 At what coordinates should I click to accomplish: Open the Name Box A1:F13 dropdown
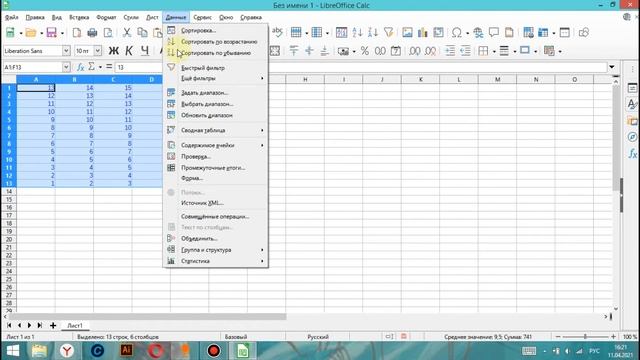pyautogui.click(x=66, y=67)
